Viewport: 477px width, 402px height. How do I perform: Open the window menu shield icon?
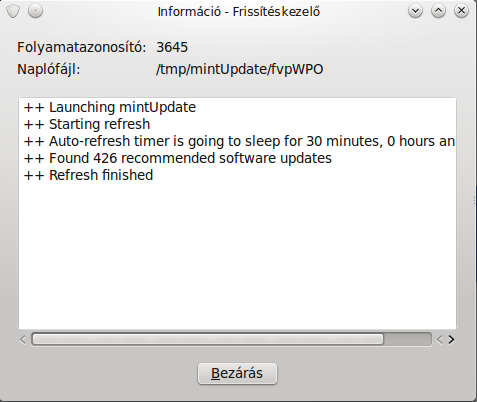pos(13,12)
